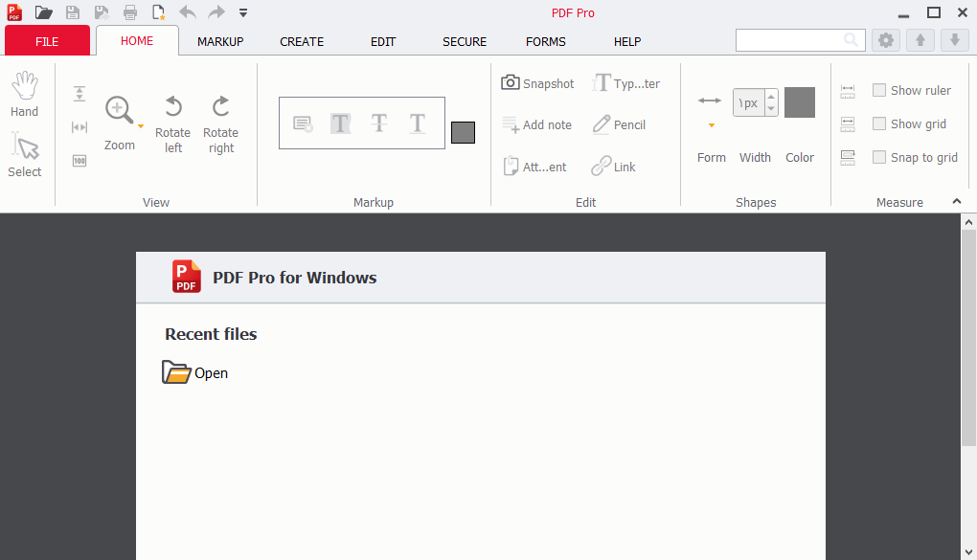Expand the Form shape dropdown arrow

click(711, 125)
